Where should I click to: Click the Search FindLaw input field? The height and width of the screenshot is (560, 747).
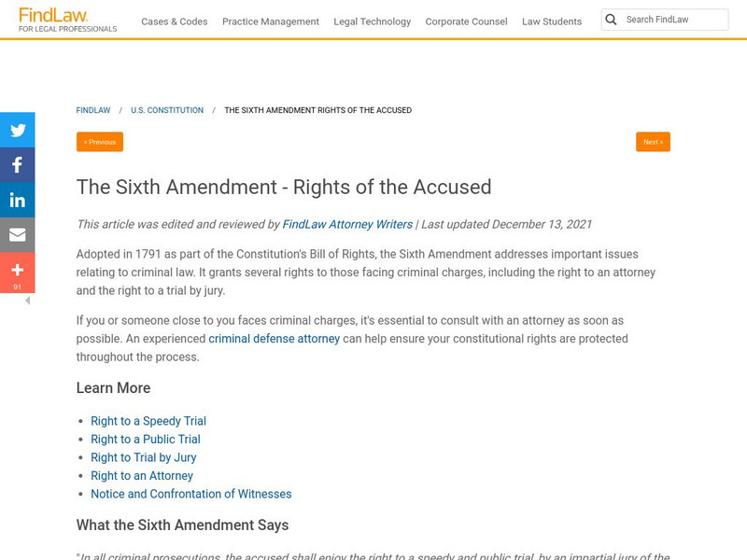coord(674,20)
